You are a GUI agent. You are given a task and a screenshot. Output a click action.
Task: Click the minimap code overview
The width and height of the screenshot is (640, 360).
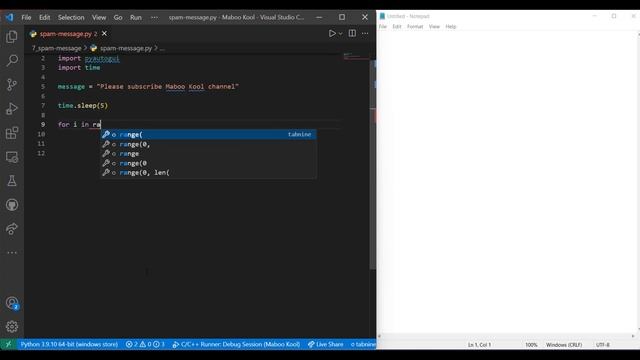tap(356, 56)
